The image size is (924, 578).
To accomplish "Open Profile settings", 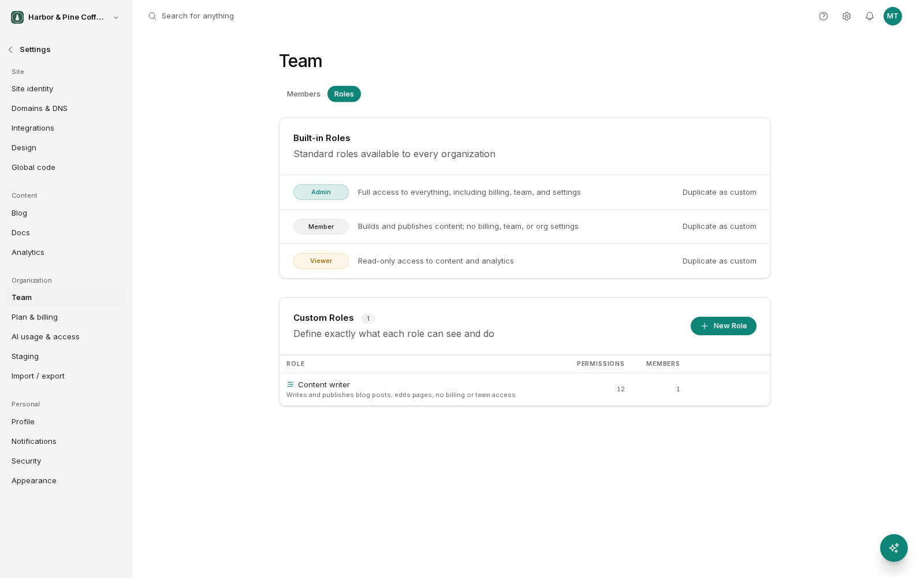I will (x=65, y=422).
